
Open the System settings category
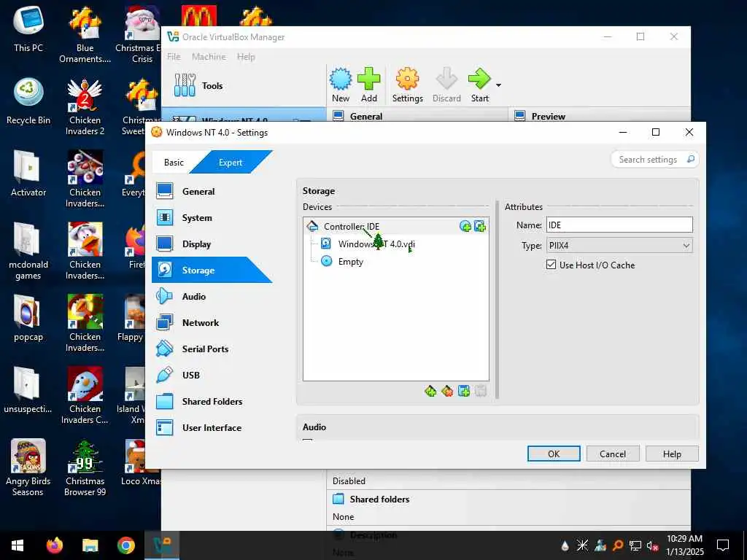click(212, 217)
